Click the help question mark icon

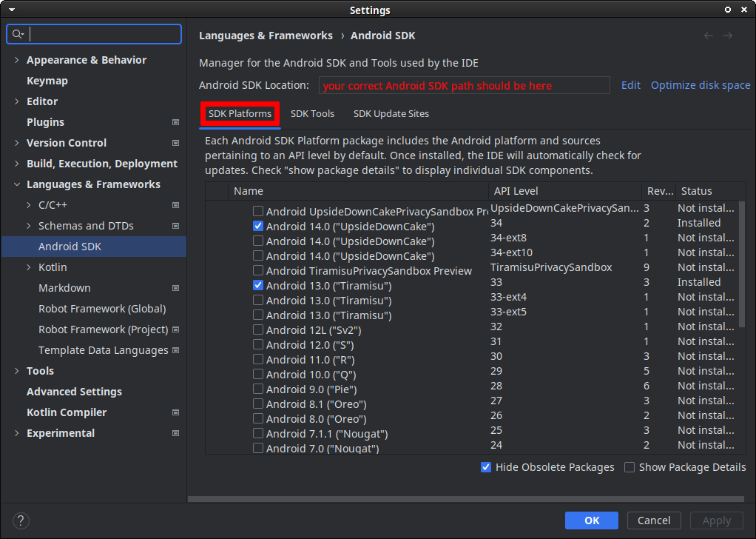(x=20, y=520)
